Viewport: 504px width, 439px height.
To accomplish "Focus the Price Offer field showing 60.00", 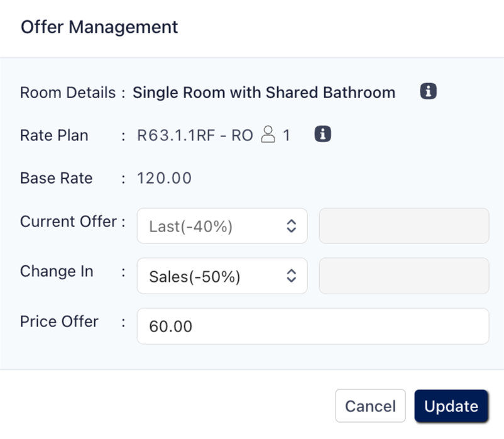I will 312,326.
